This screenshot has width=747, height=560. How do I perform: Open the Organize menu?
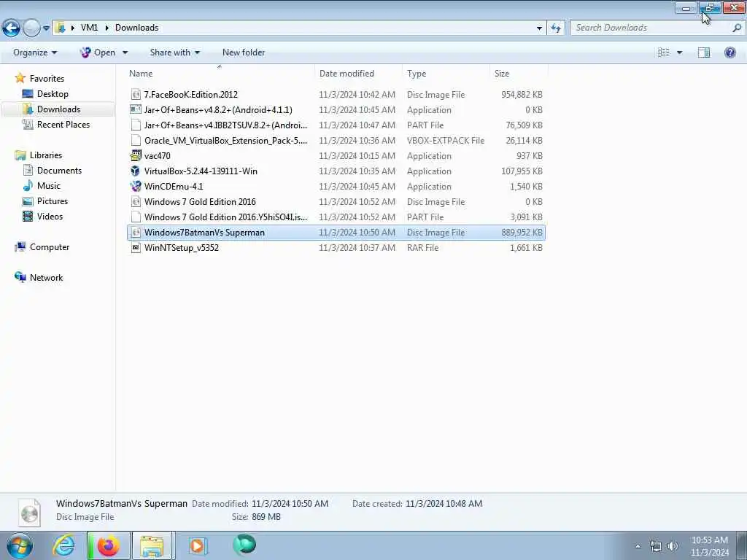[35, 52]
